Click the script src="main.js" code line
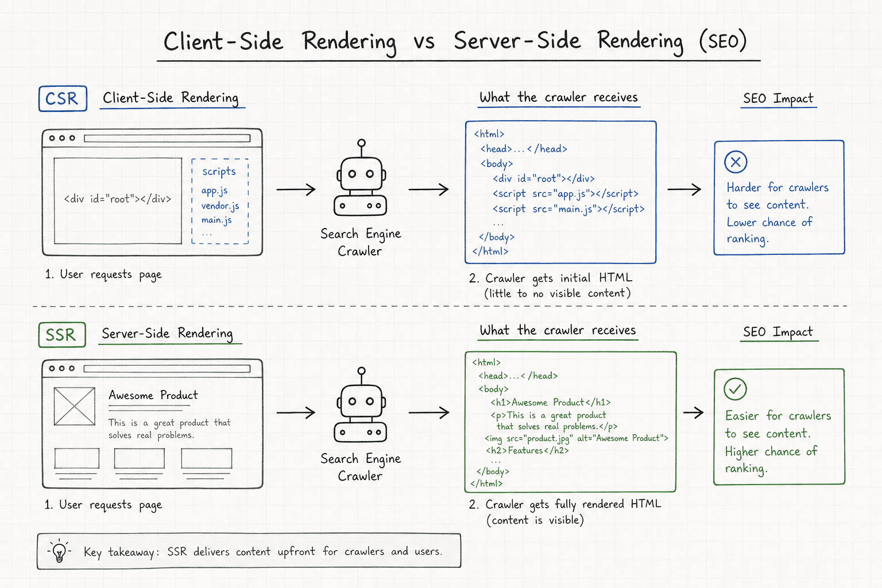The width and height of the screenshot is (882, 588). point(568,209)
